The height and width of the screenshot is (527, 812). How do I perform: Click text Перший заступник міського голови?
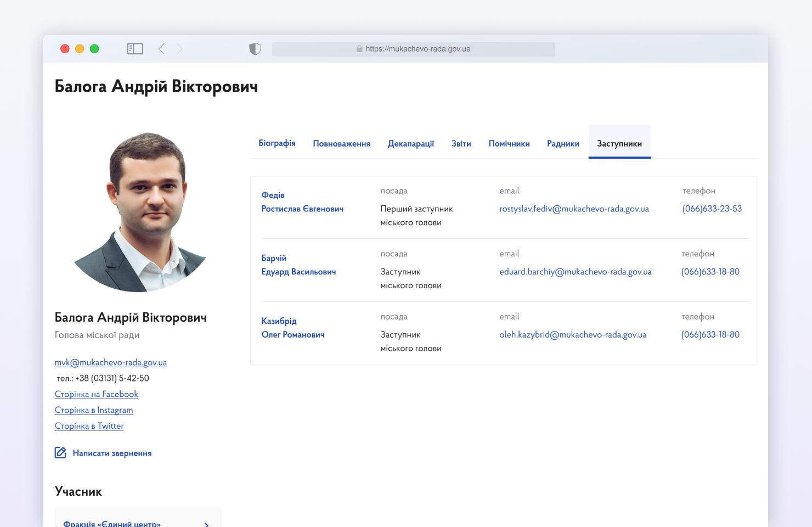[417, 216]
